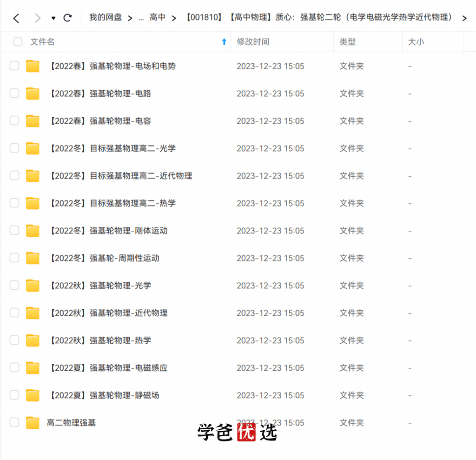Click the folder icon of 高二-光学
Viewport: 476px width, 460px height.
click(33, 148)
